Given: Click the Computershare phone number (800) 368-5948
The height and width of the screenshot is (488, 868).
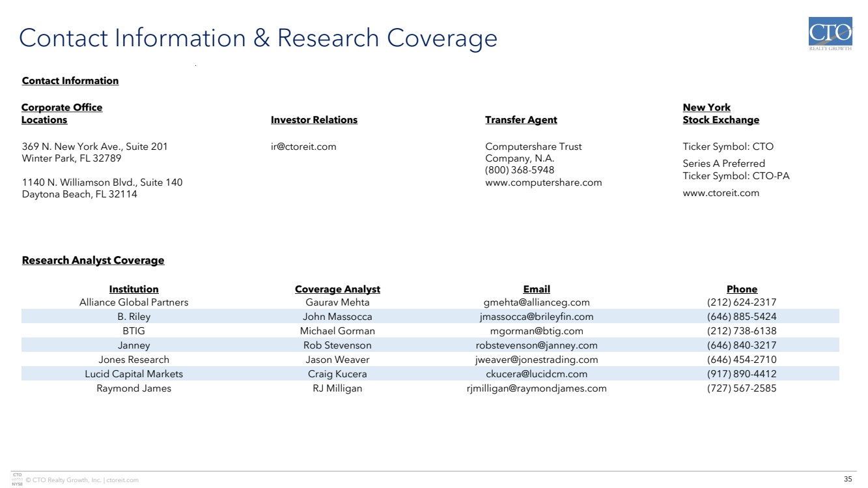Looking at the screenshot, I should [520, 170].
